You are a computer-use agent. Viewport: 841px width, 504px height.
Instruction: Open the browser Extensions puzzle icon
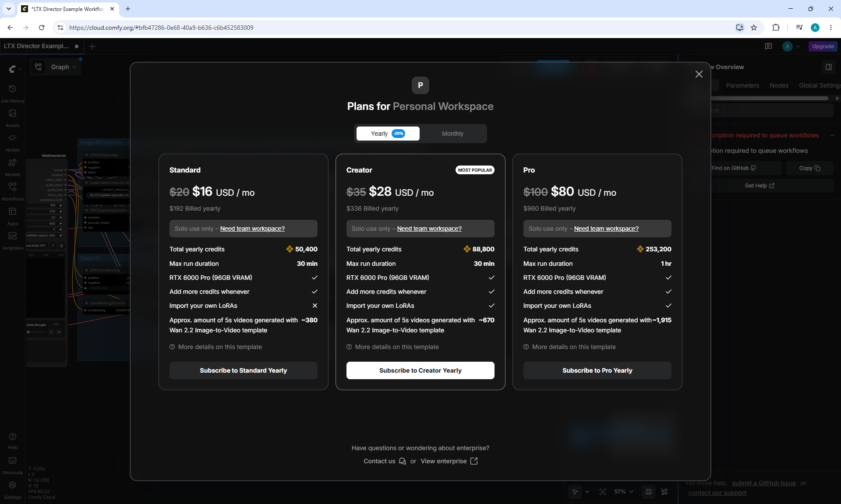(776, 28)
